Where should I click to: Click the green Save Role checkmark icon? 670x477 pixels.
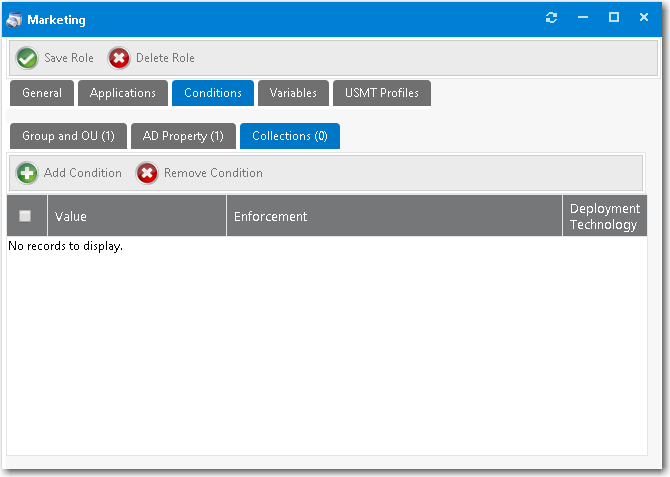point(26,58)
